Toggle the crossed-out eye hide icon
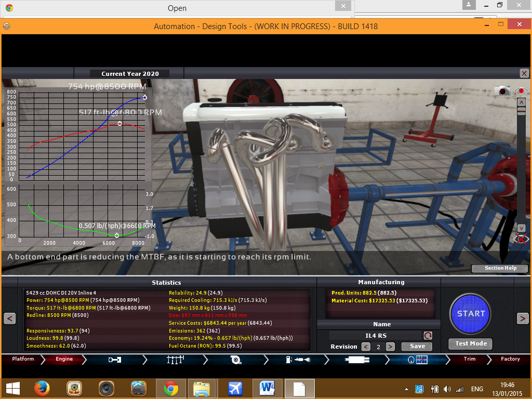The width and height of the screenshot is (532, 399). (521, 239)
